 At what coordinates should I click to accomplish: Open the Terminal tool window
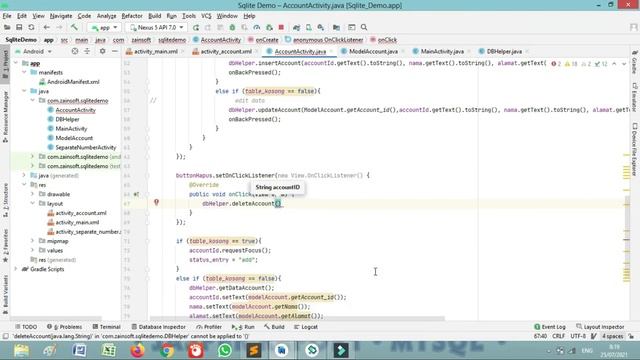pyautogui.click(x=107, y=327)
